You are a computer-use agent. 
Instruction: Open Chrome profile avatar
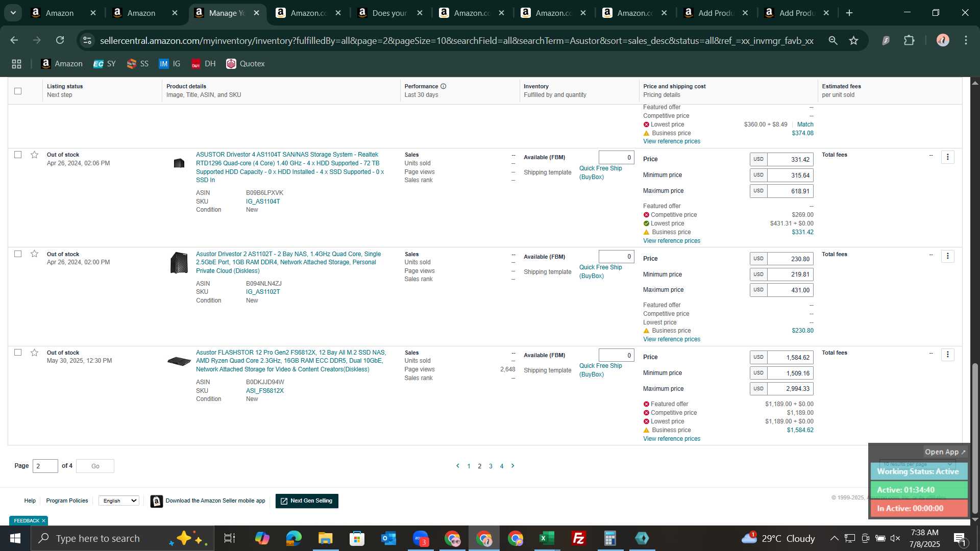tap(943, 40)
